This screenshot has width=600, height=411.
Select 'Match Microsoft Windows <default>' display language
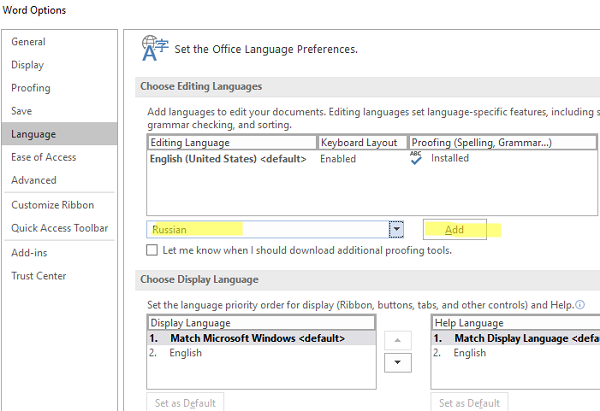tap(262, 338)
